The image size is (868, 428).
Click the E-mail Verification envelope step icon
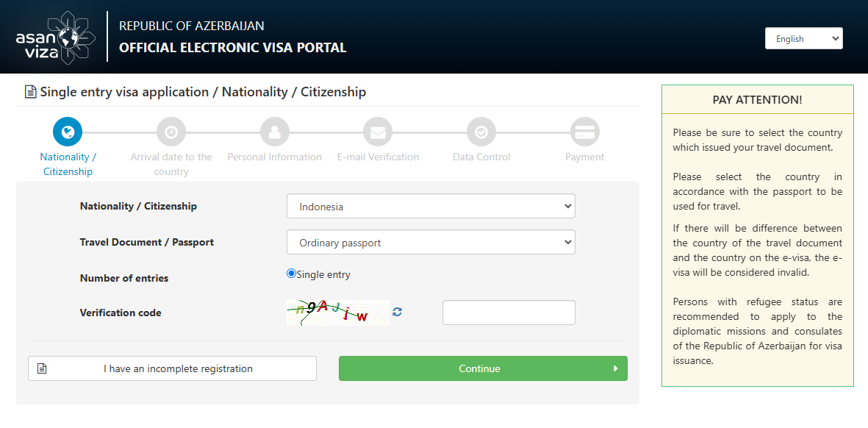378,132
